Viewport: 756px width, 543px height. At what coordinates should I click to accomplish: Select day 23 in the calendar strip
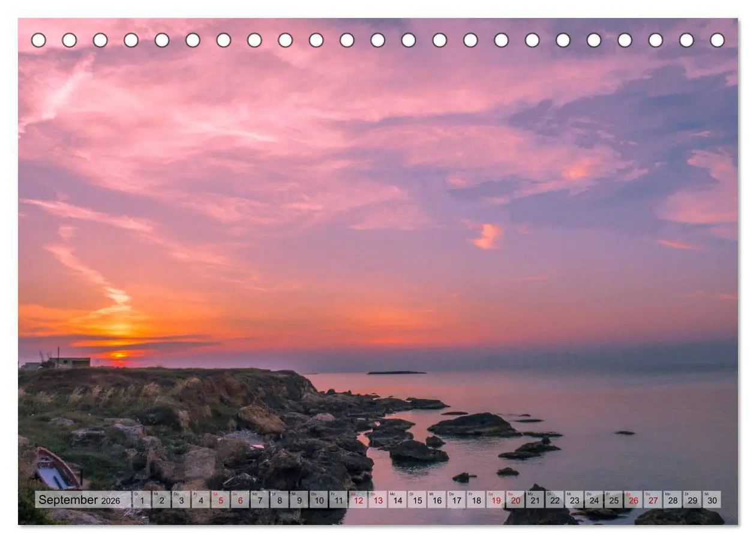coord(574,500)
